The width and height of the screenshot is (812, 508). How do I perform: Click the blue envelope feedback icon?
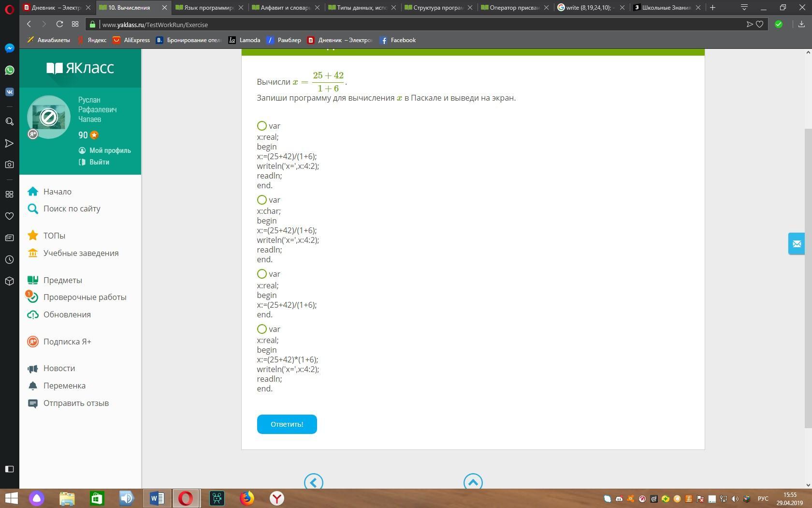[x=797, y=244]
